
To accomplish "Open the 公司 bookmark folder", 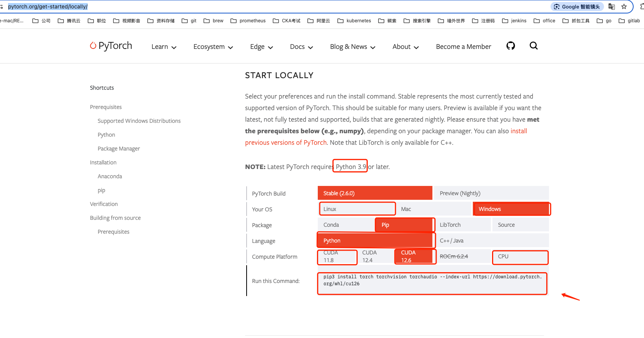I will coord(42,21).
